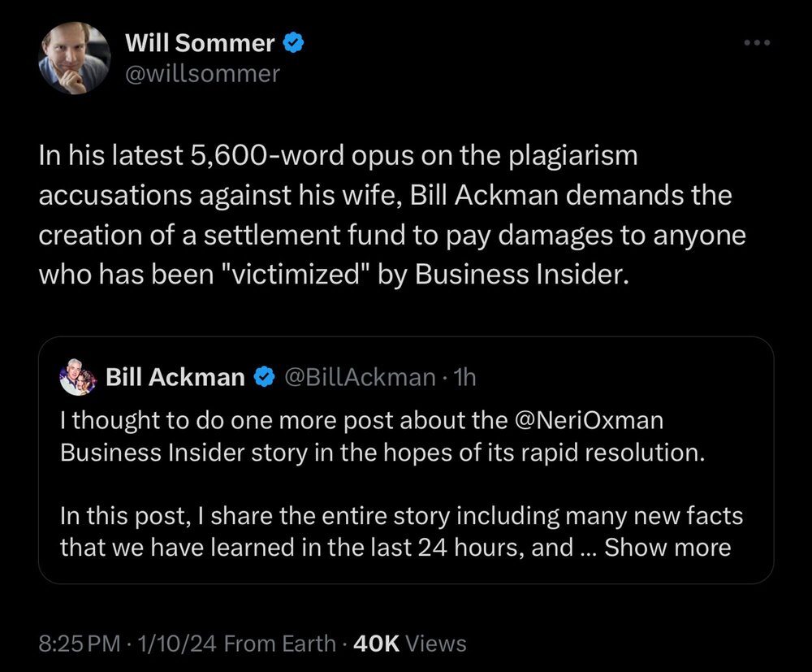Click the blue verified badge beside Will Sommer
Image resolution: width=812 pixels, height=672 pixels.
pos(293,44)
